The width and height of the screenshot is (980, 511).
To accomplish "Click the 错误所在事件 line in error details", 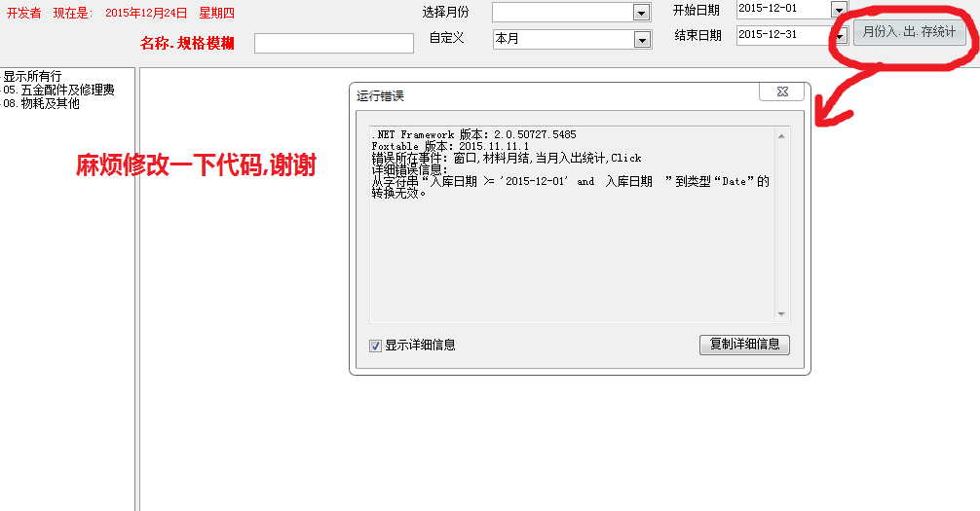I will click(x=507, y=158).
